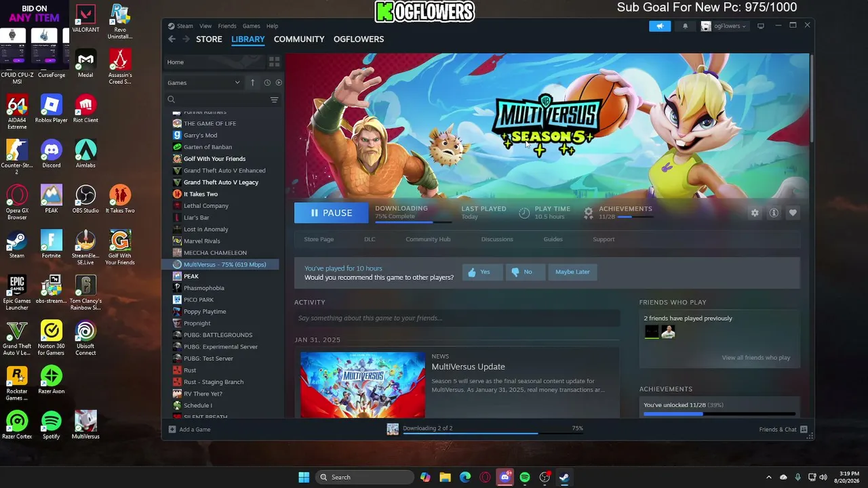Click Add a Game
The image size is (868, 488).
point(190,429)
